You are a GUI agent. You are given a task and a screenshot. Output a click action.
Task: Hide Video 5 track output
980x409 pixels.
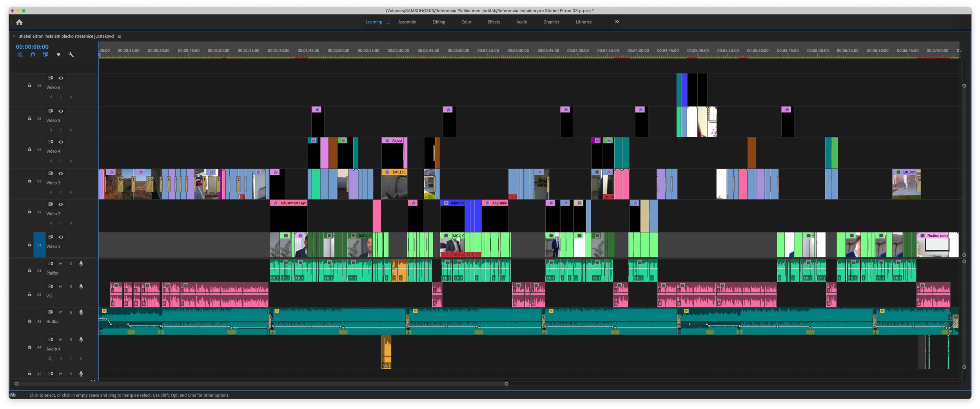(61, 111)
